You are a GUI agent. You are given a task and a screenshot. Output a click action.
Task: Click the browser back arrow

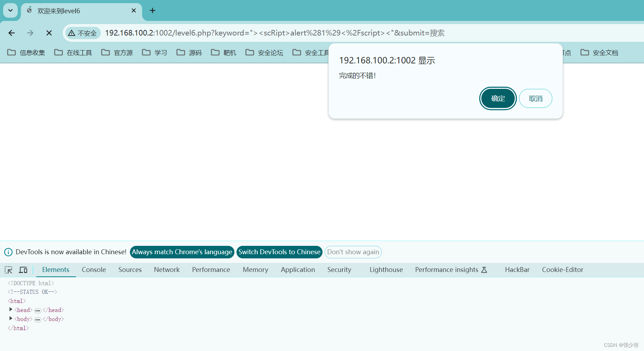click(11, 33)
